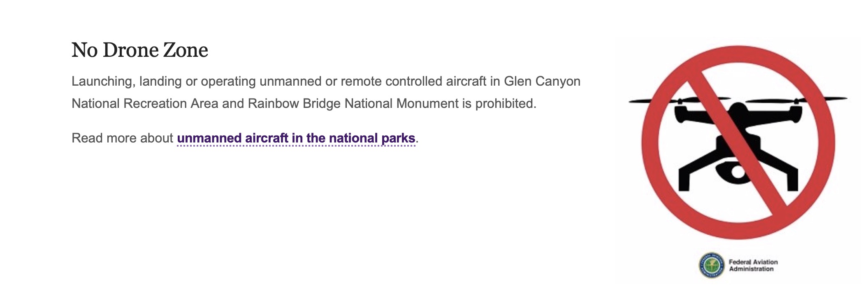Click 'National Recreation Area' text
Viewport: 868px width, 294px height.
[x=145, y=103]
